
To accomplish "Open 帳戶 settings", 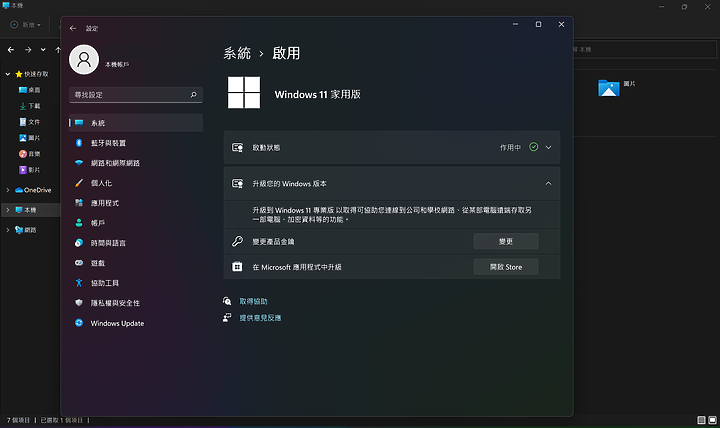I will (136, 223).
